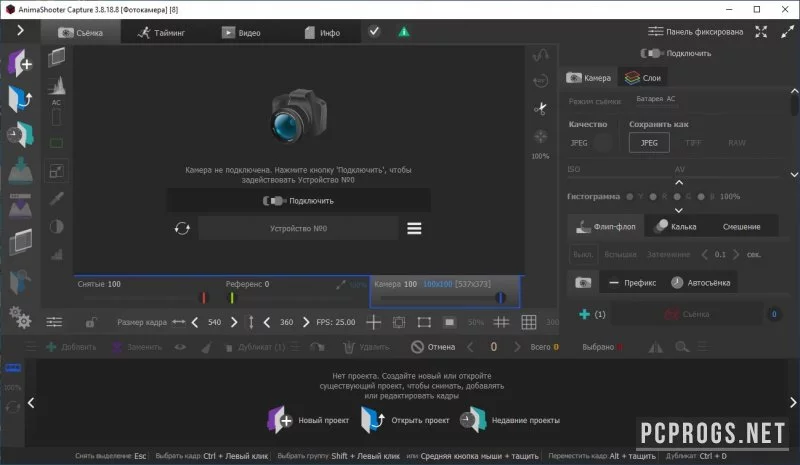
Task: Click the Автосъёмка button
Action: [701, 282]
